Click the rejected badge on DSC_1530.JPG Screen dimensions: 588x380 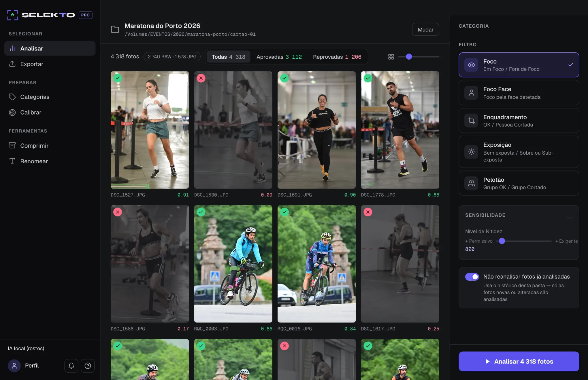[x=201, y=78]
